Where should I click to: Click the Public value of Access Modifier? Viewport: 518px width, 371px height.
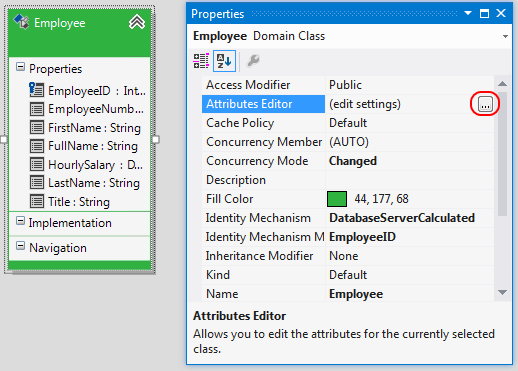coord(345,85)
